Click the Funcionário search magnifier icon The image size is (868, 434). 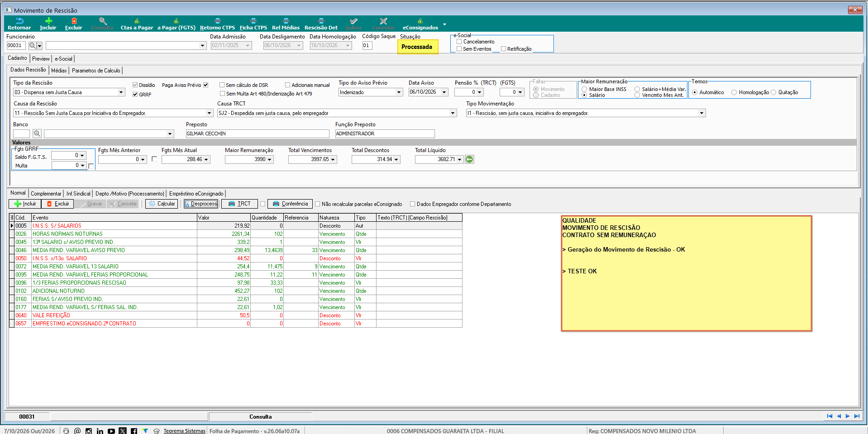coord(32,46)
